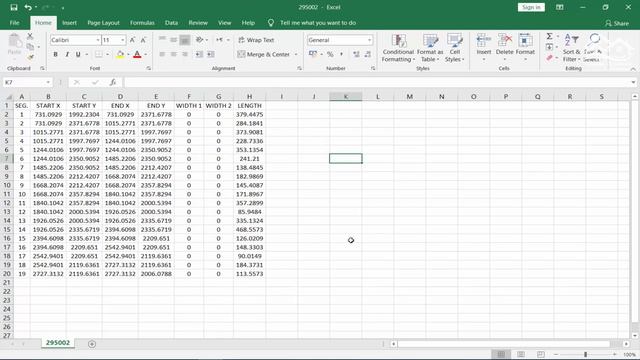Toggle Bold formatting
This screenshot has height=360, width=640.
tap(56, 54)
